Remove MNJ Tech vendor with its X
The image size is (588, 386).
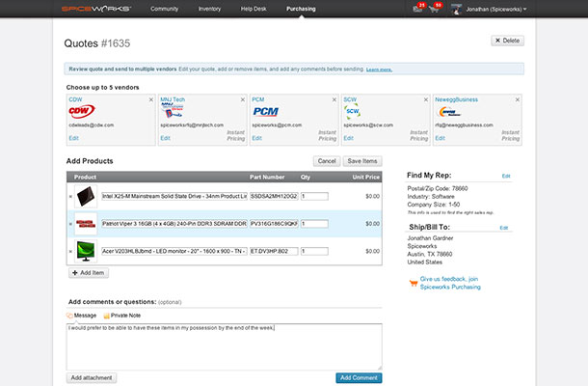tap(243, 99)
